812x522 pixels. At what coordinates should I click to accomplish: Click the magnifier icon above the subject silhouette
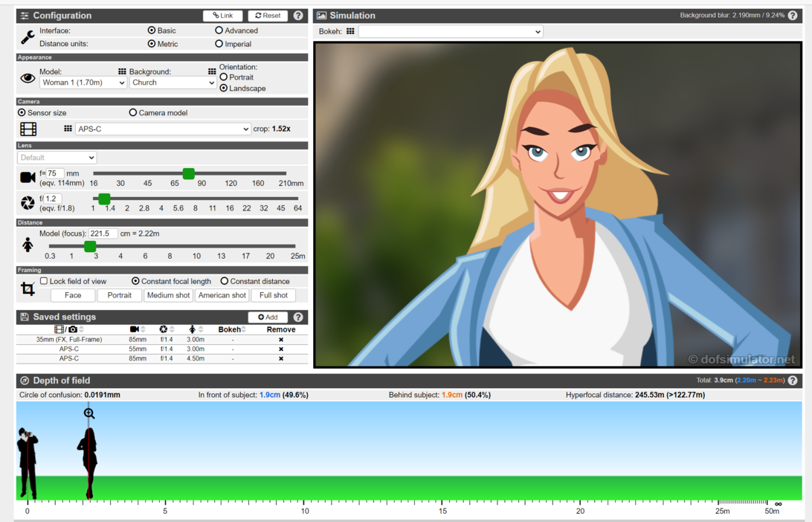tap(89, 413)
